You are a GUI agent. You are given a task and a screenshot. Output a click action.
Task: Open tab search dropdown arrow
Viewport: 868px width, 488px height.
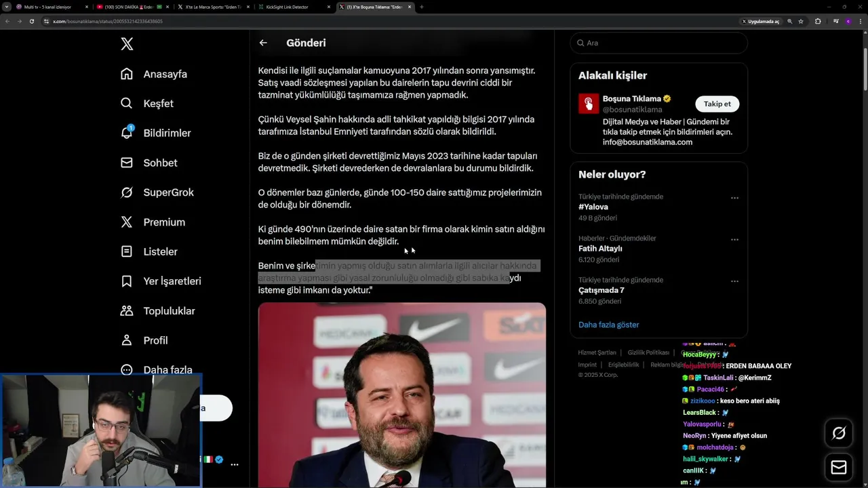[7, 7]
